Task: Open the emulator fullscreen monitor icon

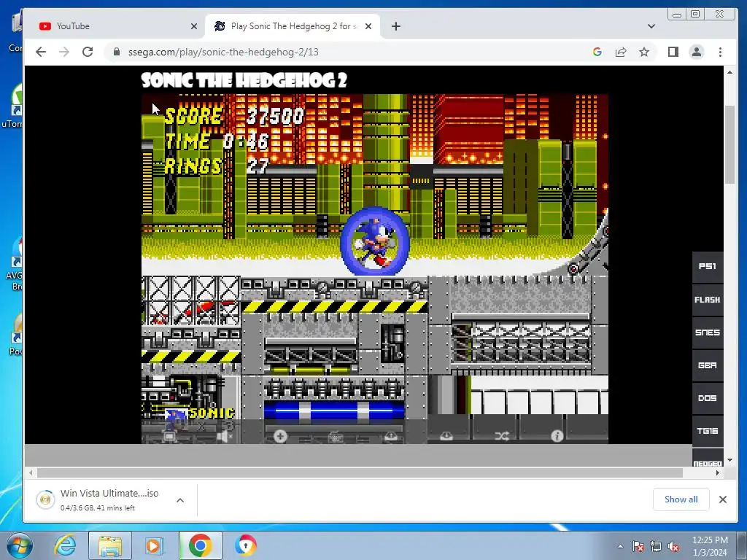Action: click(x=169, y=435)
